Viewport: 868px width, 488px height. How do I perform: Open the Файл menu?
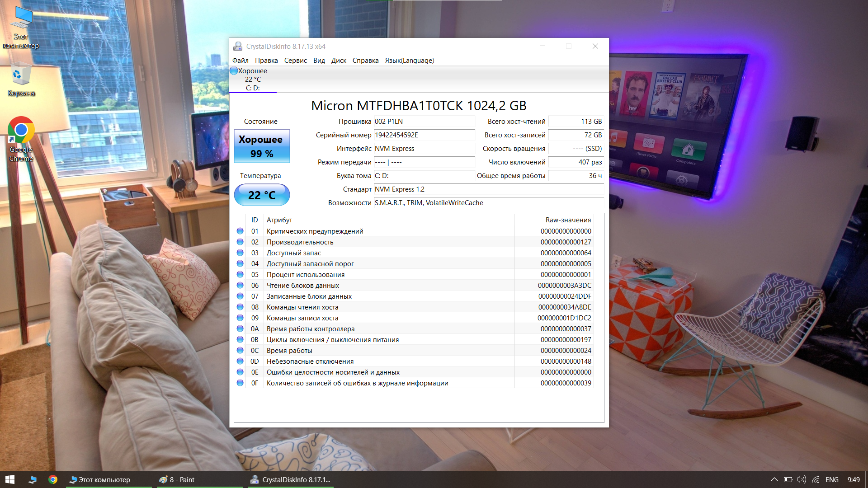pyautogui.click(x=240, y=60)
